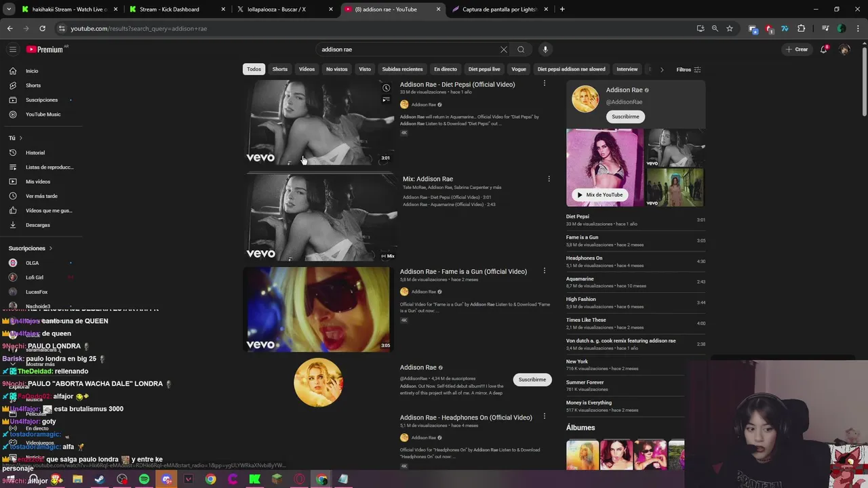The height and width of the screenshot is (488, 868).
Task: Select the Videos filter chip
Action: [x=307, y=69]
